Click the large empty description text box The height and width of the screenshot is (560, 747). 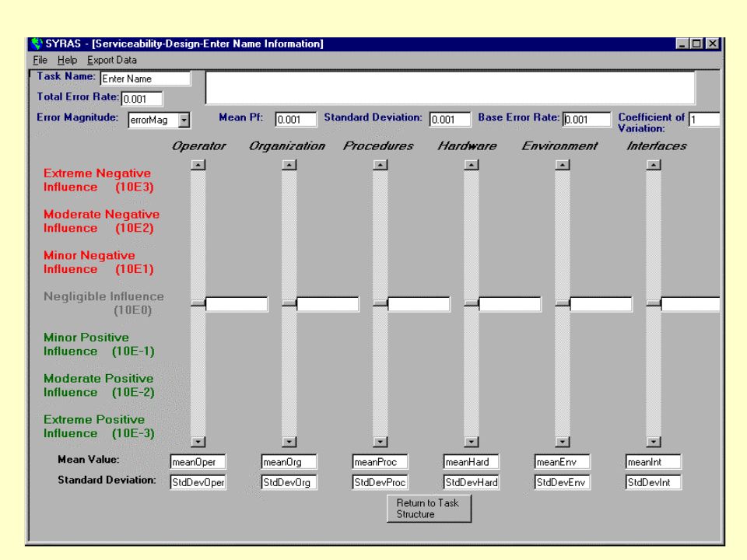point(451,88)
